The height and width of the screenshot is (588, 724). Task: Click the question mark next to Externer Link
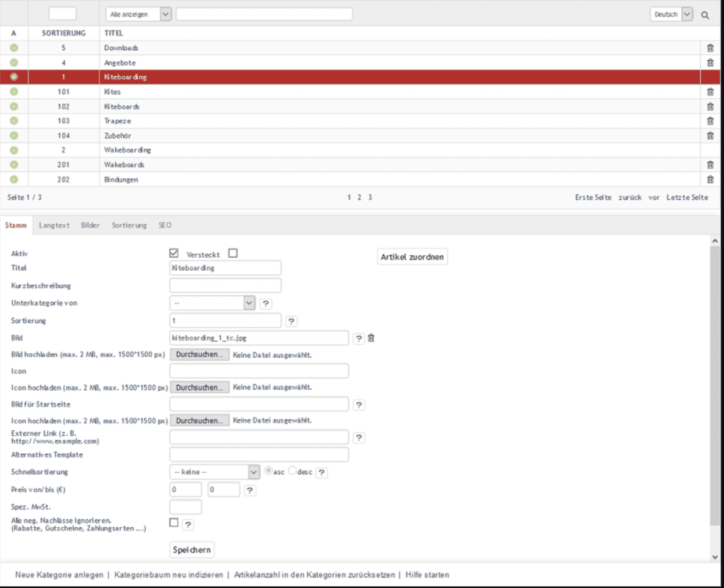tap(359, 437)
